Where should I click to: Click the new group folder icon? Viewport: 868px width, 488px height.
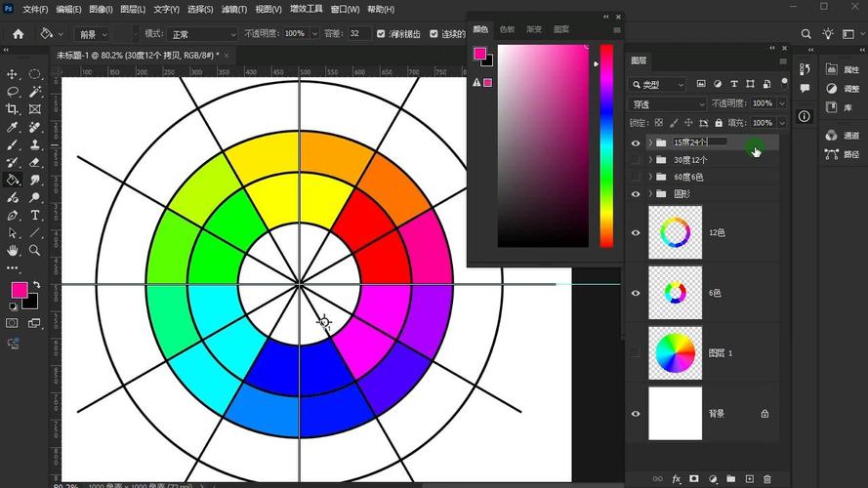click(x=730, y=479)
